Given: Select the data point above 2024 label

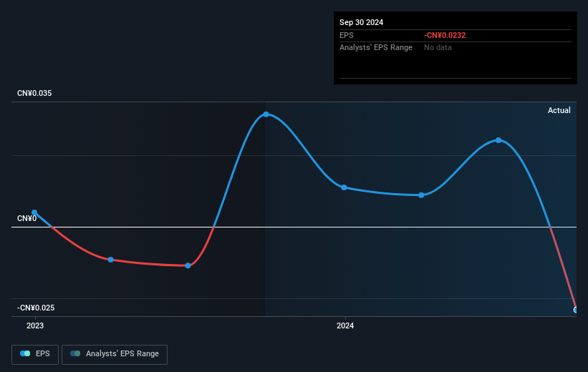Looking at the screenshot, I should click(344, 187).
